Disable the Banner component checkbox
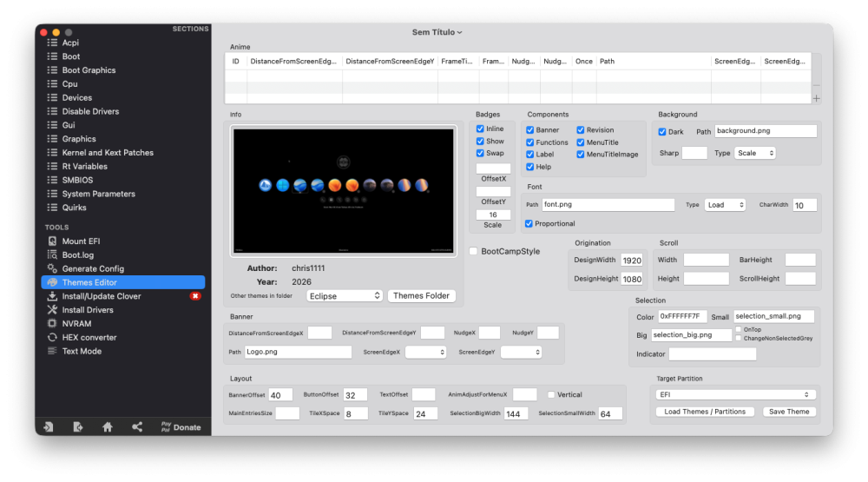The height and width of the screenshot is (482, 868). point(529,129)
